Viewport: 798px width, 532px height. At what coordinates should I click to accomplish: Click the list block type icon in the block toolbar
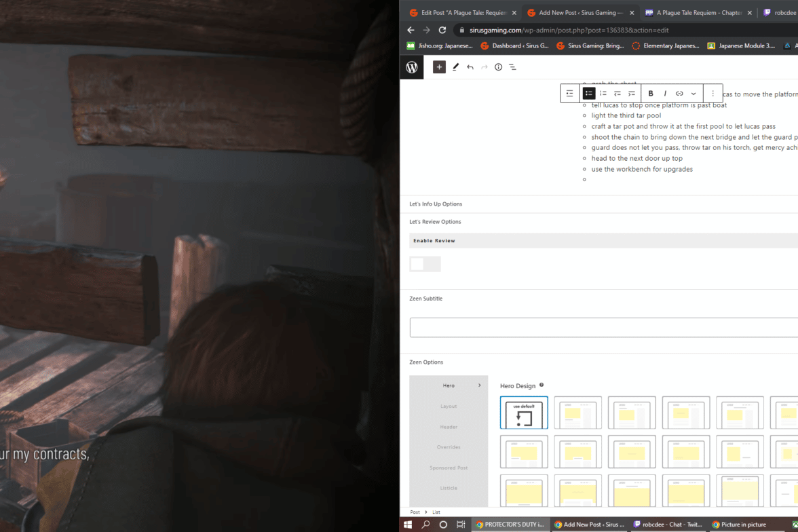click(569, 94)
